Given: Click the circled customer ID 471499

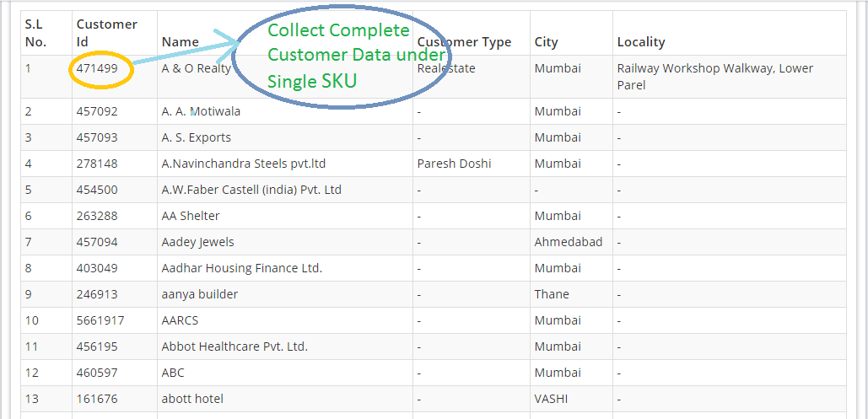Looking at the screenshot, I should click(98, 68).
